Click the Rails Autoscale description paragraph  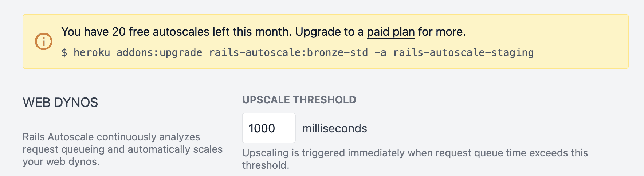pos(111,137)
